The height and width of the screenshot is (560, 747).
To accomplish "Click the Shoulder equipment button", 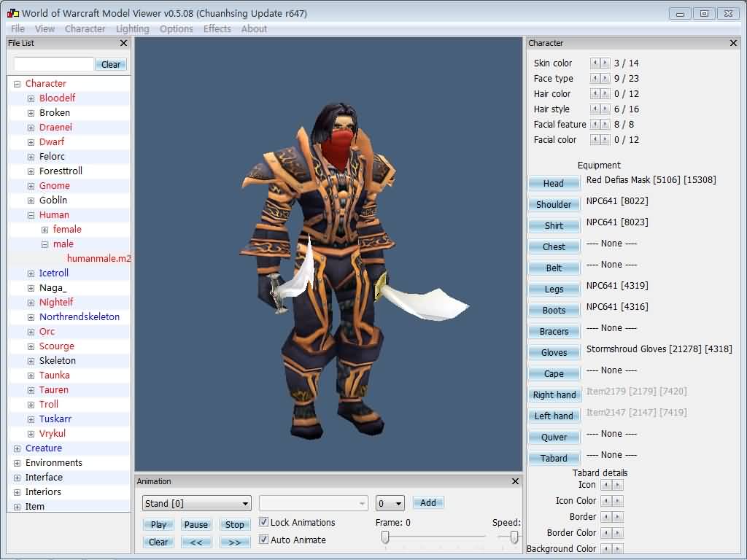I will tap(554, 204).
